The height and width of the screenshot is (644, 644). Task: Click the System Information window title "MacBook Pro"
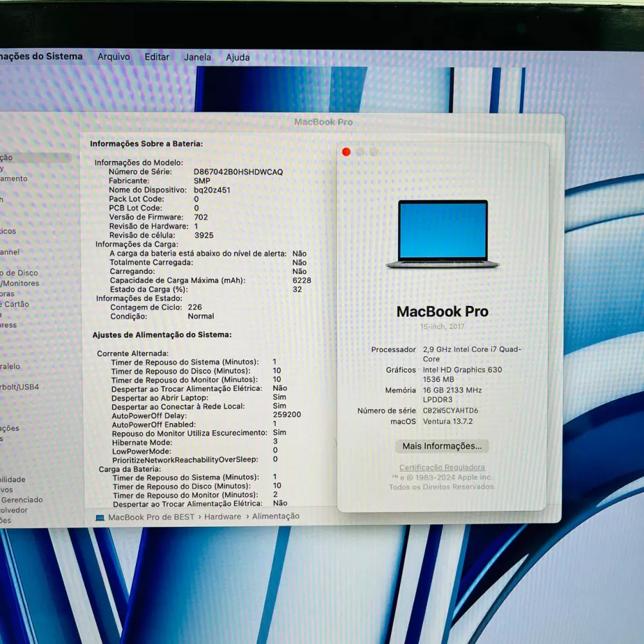coord(324,122)
